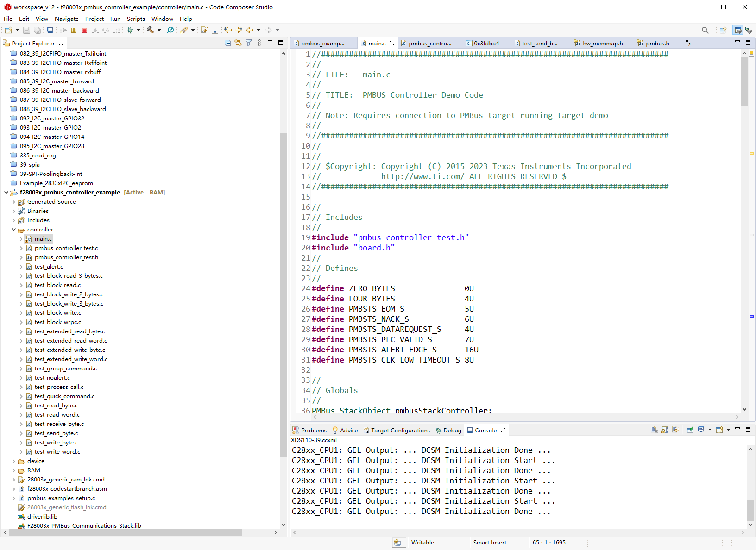This screenshot has height=550, width=756.
Task: Open Project Explorer filter funnel icon
Action: 249,43
